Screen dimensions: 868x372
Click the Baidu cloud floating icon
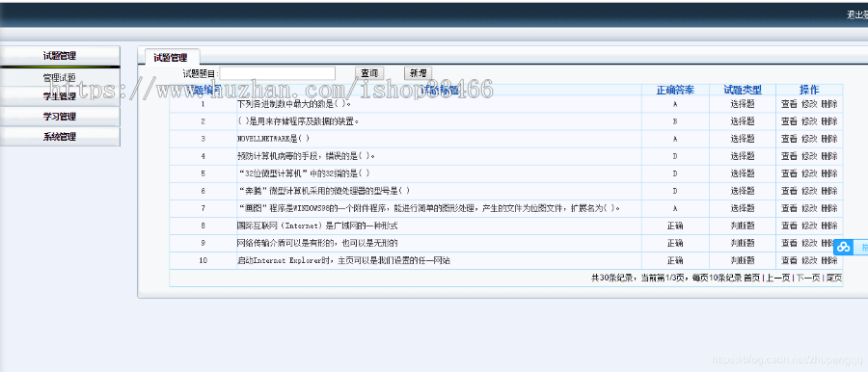[843, 247]
